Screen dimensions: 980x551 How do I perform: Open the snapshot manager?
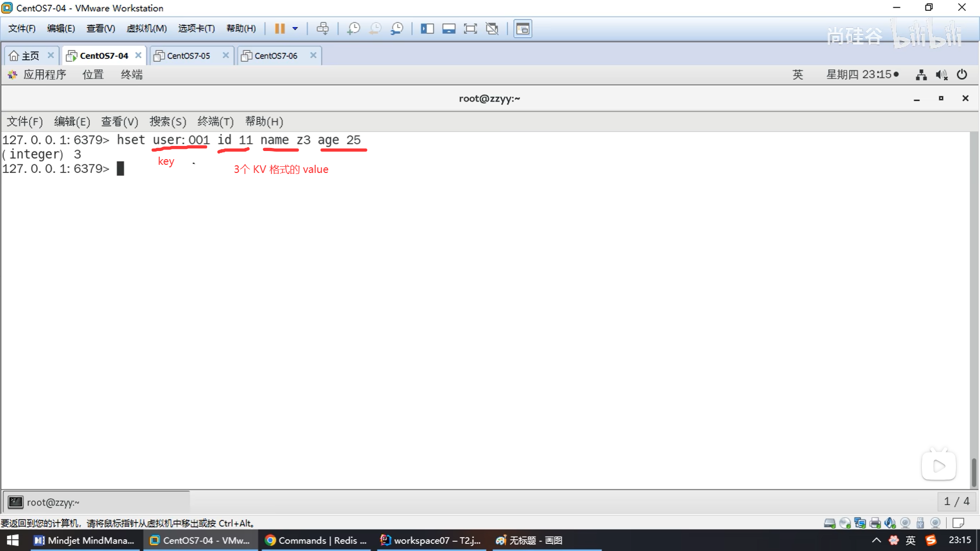397,29
